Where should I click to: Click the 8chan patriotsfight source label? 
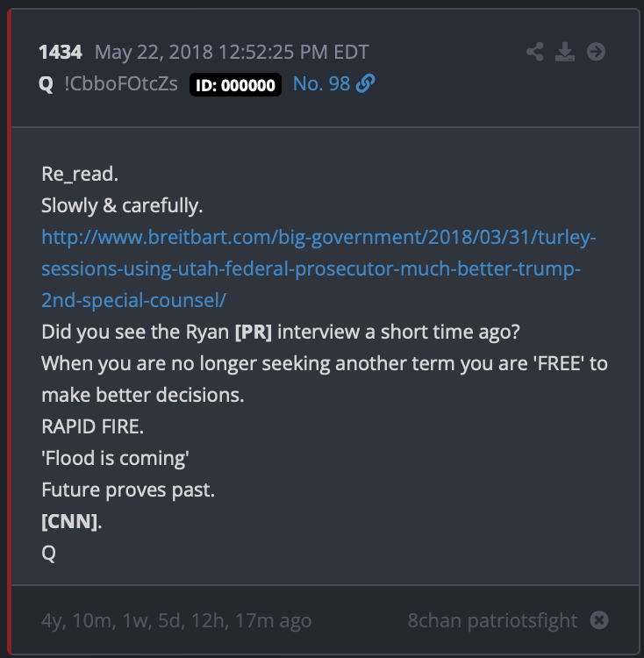click(492, 620)
